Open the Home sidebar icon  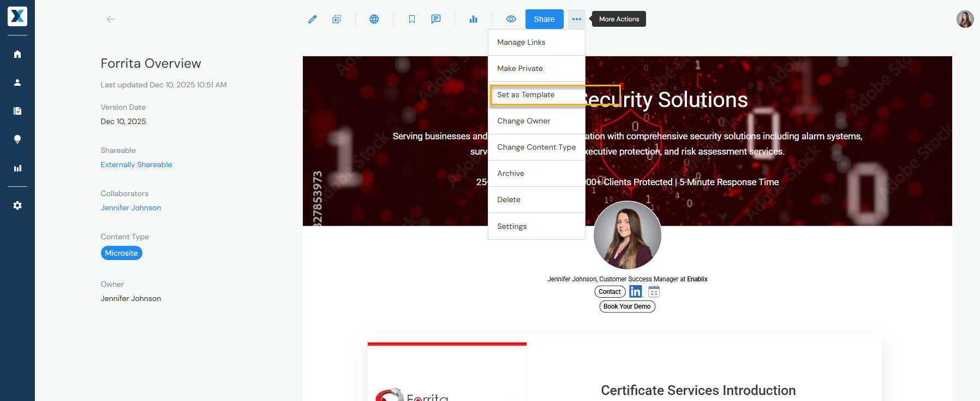pyautogui.click(x=17, y=54)
